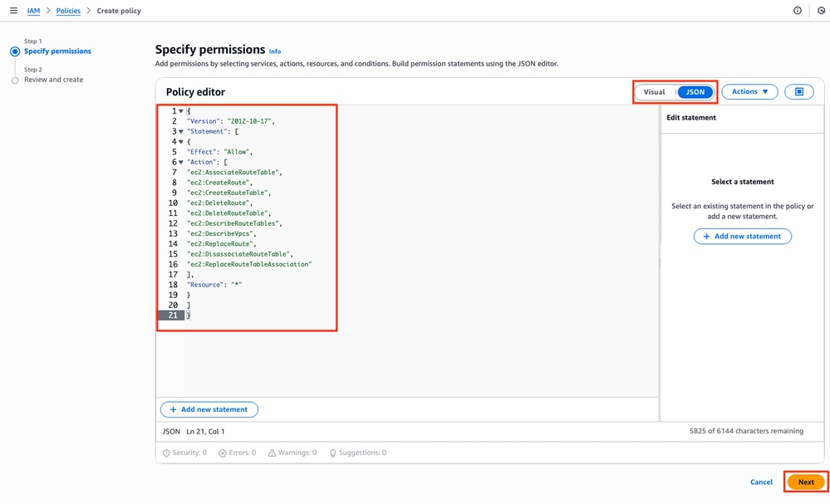Image resolution: width=830 pixels, height=504 pixels.
Task: Click the "ec2:ReplaceRouteTableAssociation" line
Action: pos(249,264)
